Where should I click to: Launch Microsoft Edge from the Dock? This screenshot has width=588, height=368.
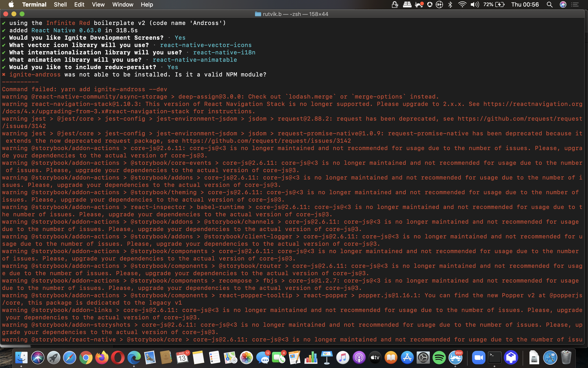[134, 357]
